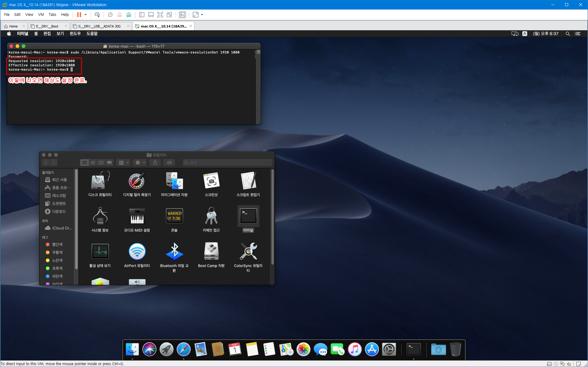
Task: Switch to G__DRV__USB__ADATA 30G tab
Action: (101, 26)
